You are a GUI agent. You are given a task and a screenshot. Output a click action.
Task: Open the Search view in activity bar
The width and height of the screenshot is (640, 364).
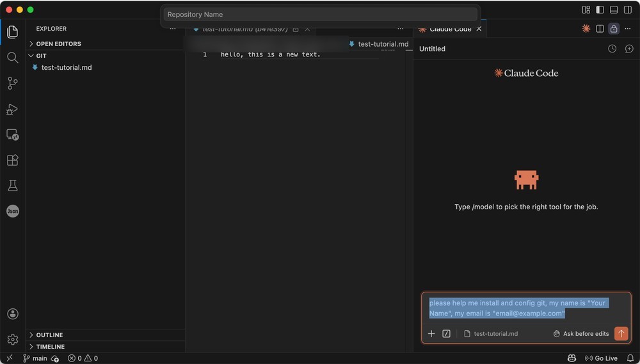[13, 58]
